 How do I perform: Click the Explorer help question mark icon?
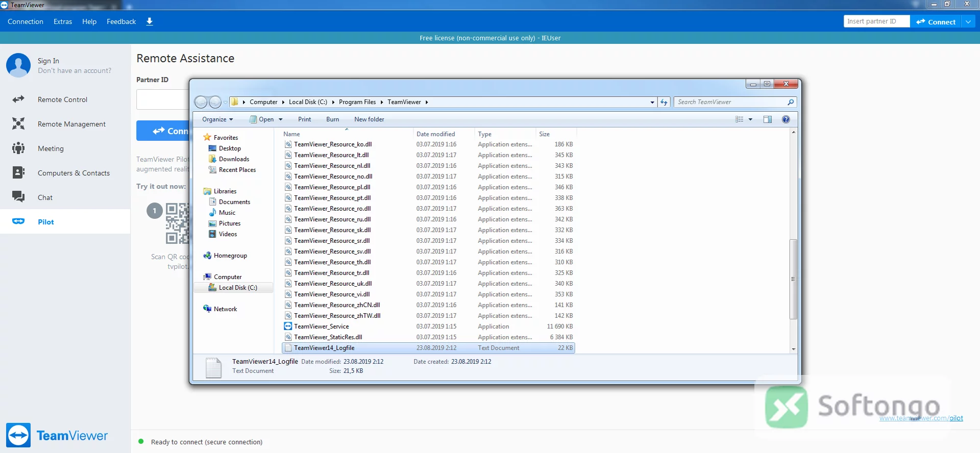click(786, 119)
